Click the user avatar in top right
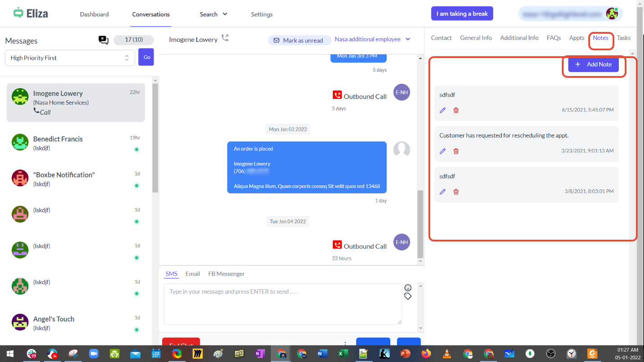The width and height of the screenshot is (644, 362). pyautogui.click(x=611, y=13)
